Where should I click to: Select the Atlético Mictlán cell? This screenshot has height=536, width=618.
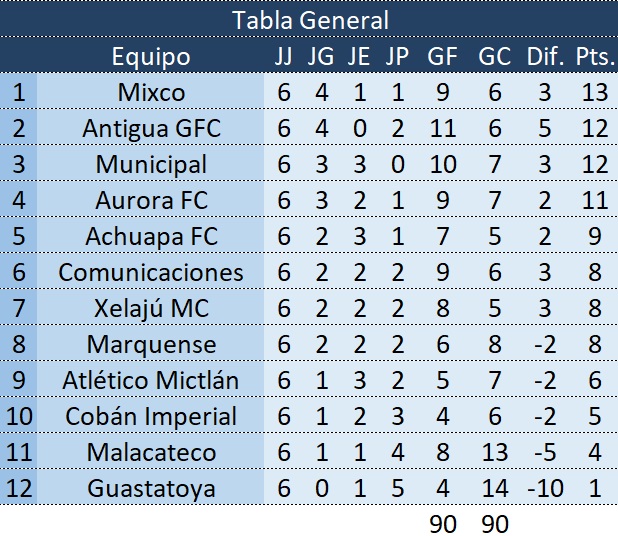(x=151, y=380)
